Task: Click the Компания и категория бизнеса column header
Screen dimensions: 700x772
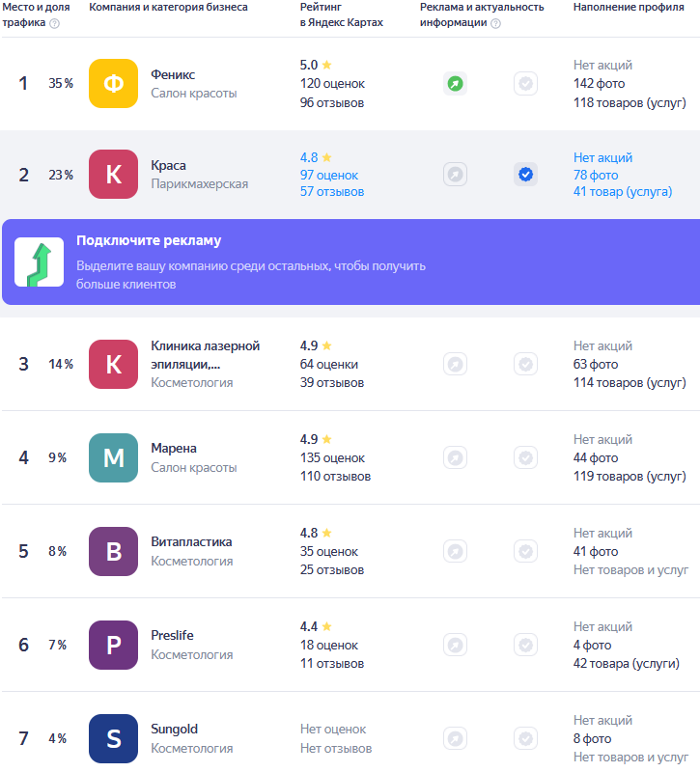Action: (168, 8)
